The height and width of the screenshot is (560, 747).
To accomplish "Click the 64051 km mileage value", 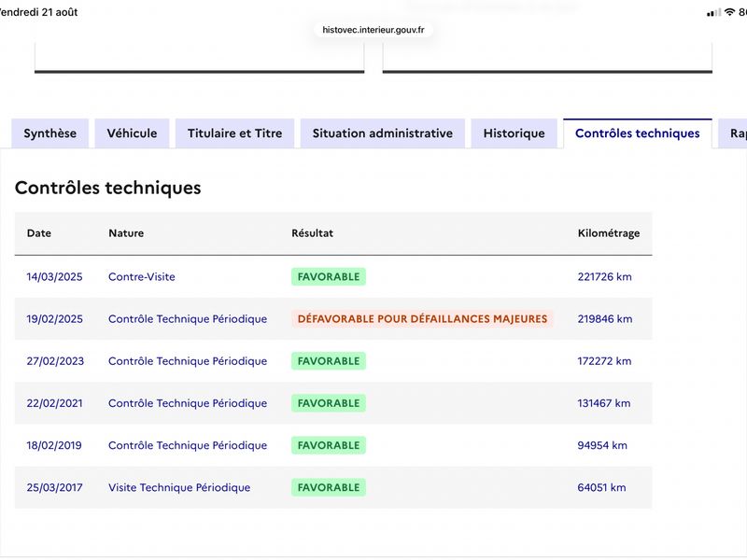I will click(601, 487).
